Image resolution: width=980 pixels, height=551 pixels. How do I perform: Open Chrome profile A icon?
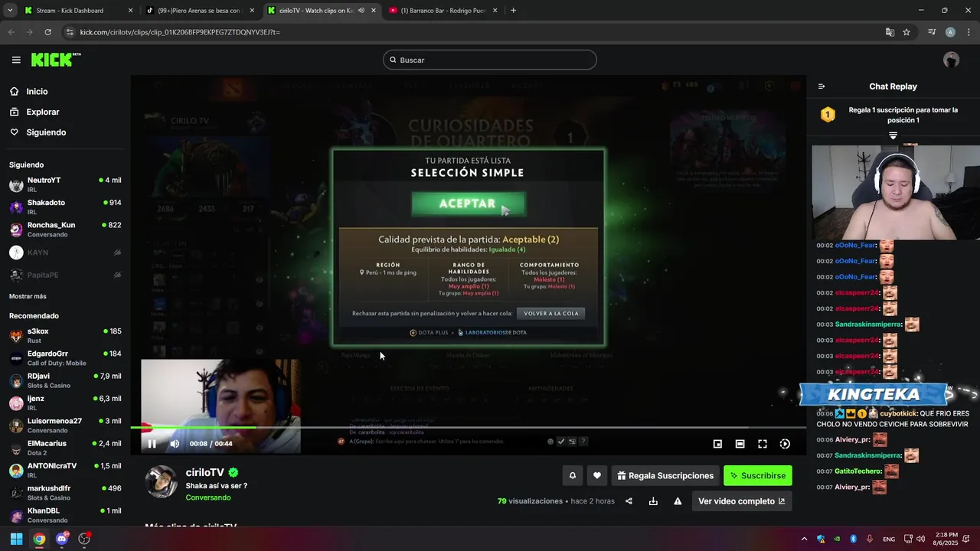[950, 32]
